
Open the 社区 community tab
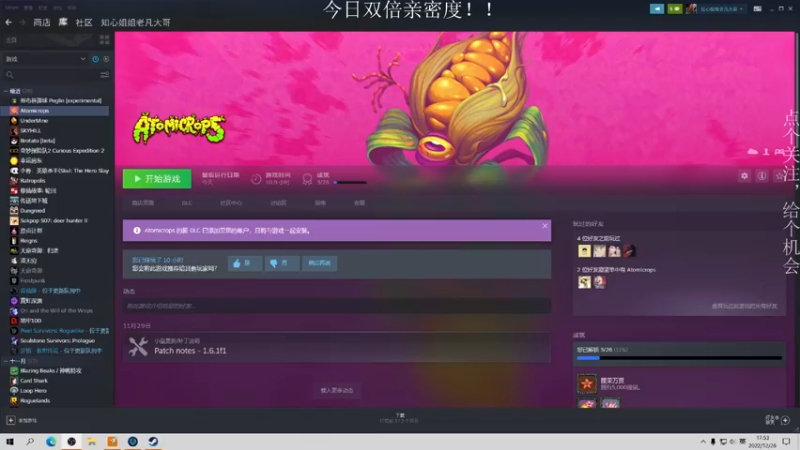coord(84,22)
